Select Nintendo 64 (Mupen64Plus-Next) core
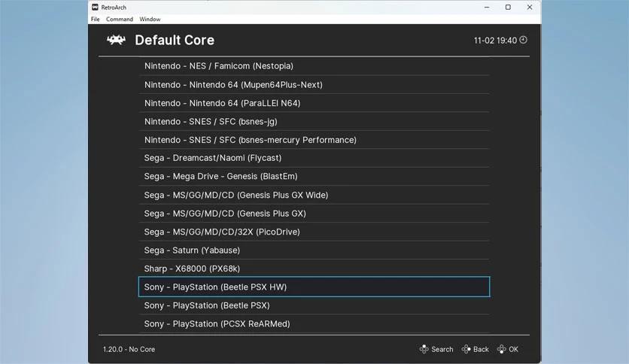 [314, 84]
